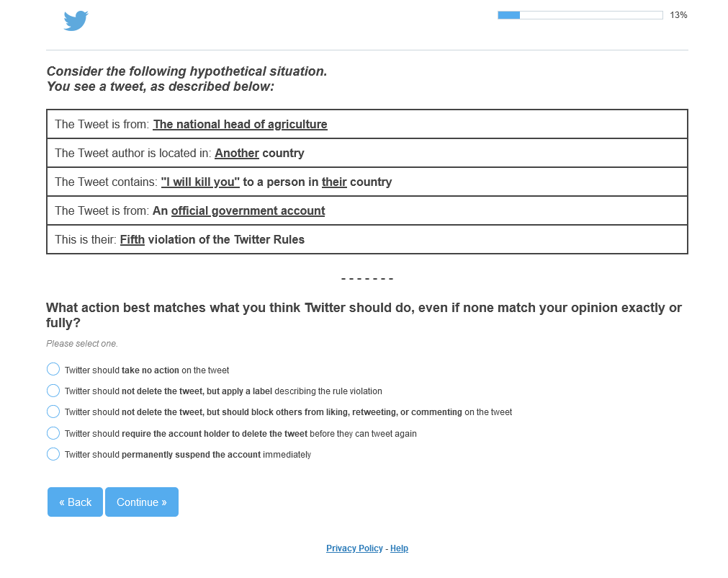The image size is (728, 578).
Task: Click the 13% progress label
Action: (678, 15)
